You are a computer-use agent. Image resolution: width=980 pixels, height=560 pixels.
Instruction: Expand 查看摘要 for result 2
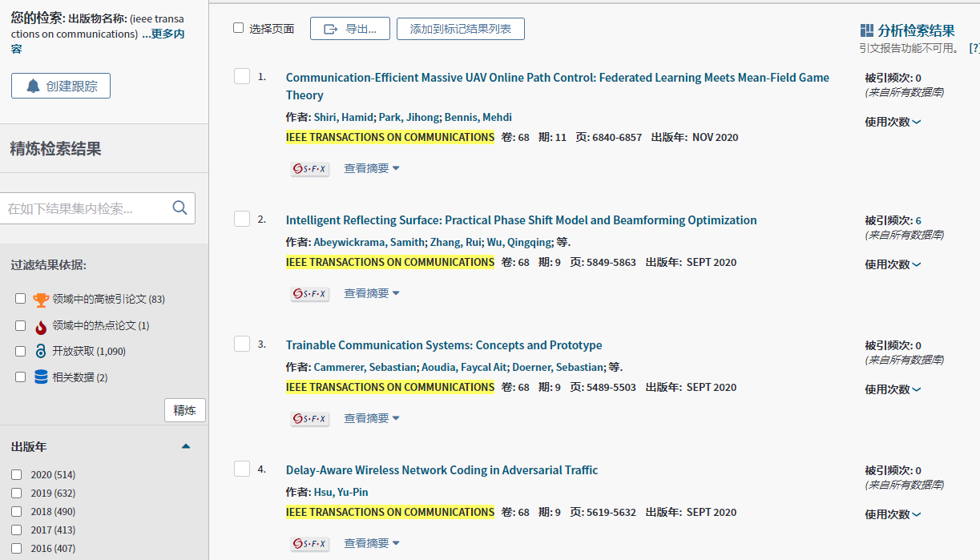(372, 293)
